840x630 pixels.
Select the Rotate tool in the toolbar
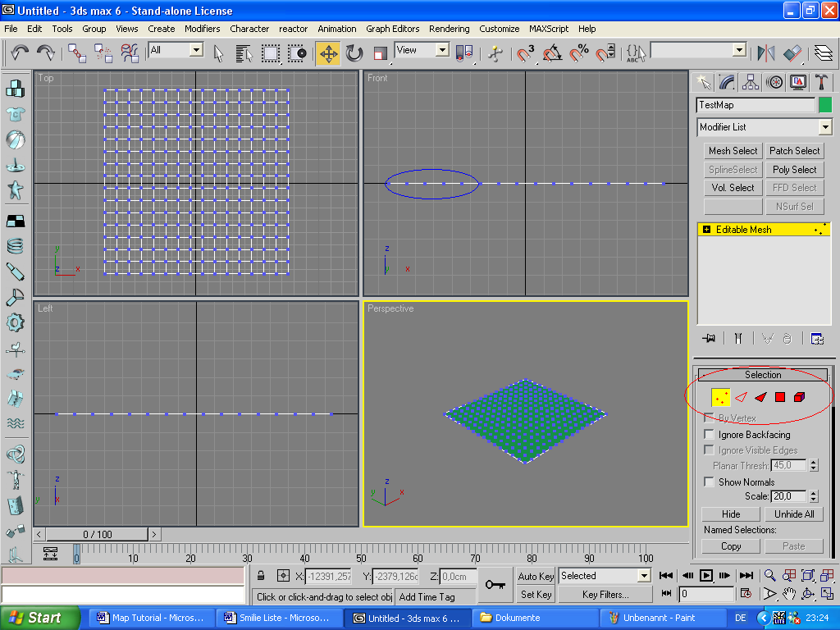[x=354, y=53]
